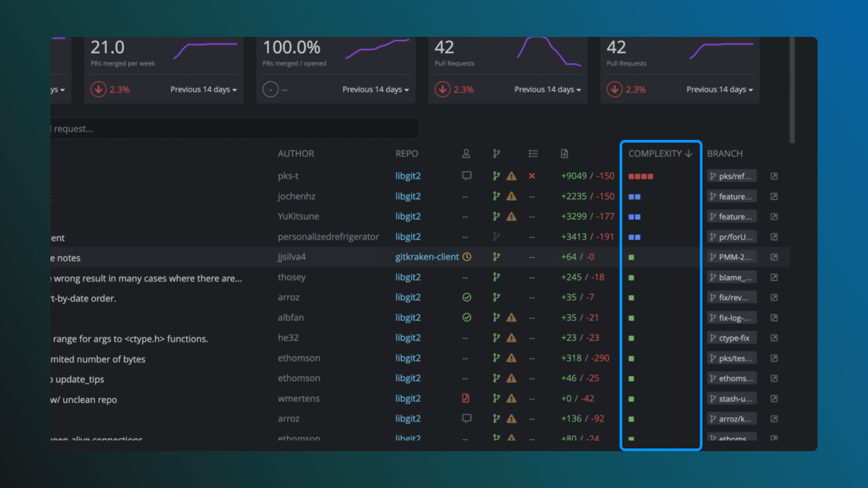Open the external link icon beside PMM-2 branch
This screenshot has width=868, height=488.
pos(774,256)
